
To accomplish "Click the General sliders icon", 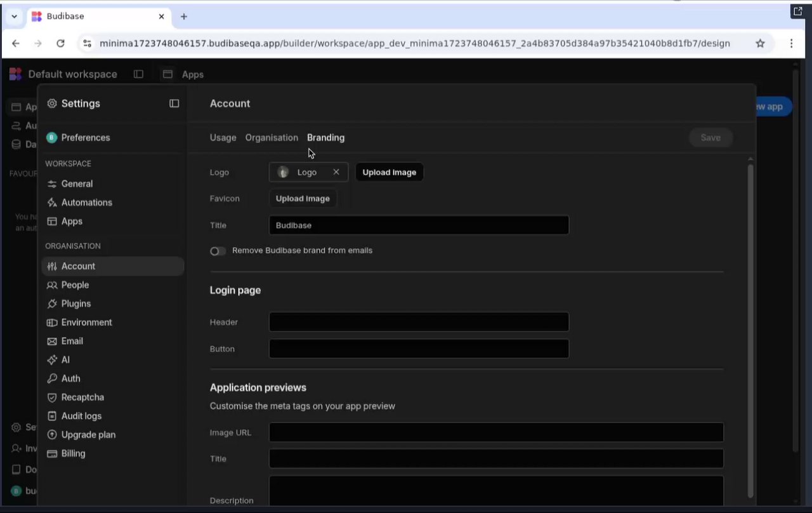I will (x=52, y=184).
